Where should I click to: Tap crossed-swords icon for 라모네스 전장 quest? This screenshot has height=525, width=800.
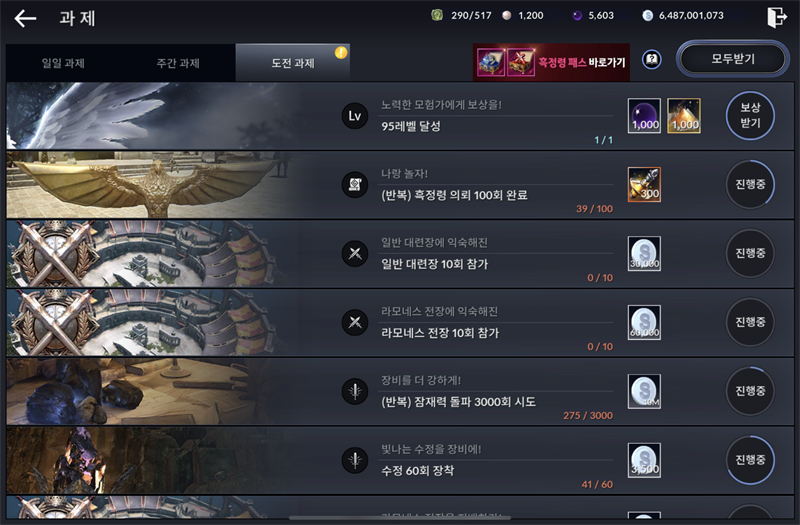[x=355, y=322]
